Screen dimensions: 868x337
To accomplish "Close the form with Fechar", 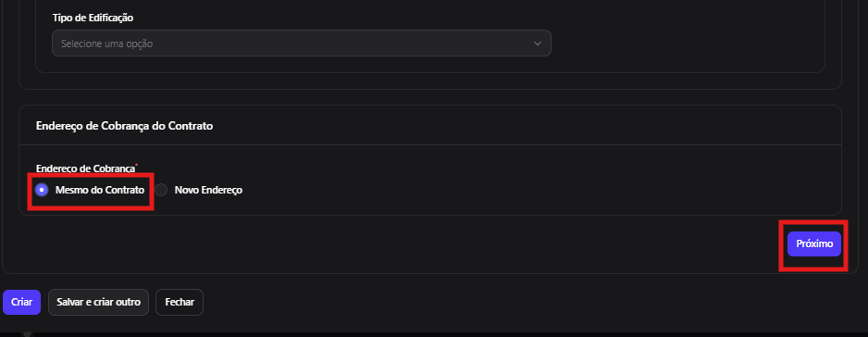I will [180, 303].
